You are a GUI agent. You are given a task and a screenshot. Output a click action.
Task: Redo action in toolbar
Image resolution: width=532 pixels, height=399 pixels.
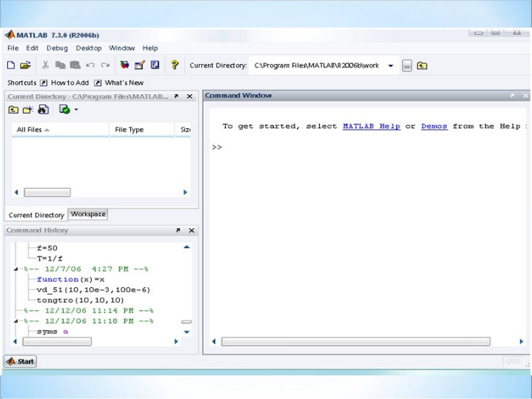pos(105,65)
